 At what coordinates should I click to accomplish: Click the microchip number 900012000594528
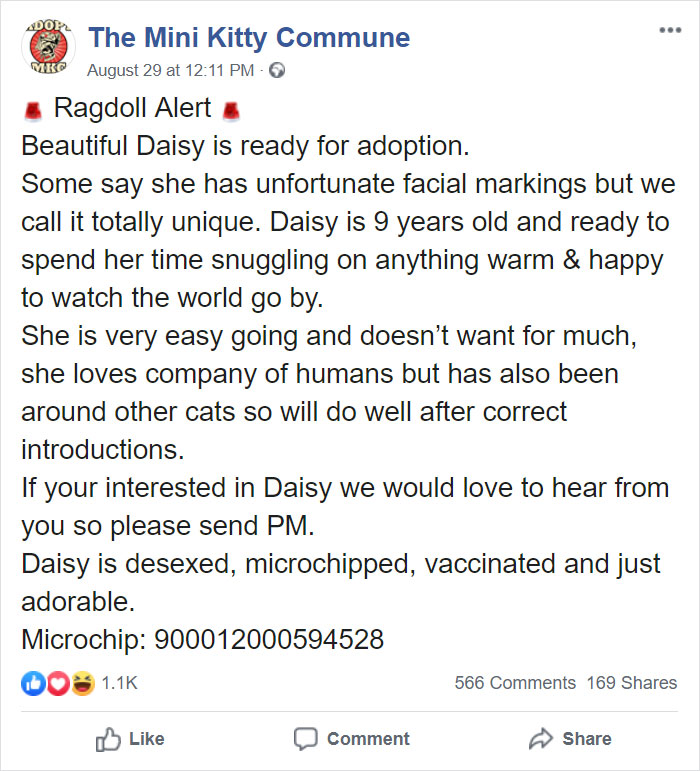270,639
